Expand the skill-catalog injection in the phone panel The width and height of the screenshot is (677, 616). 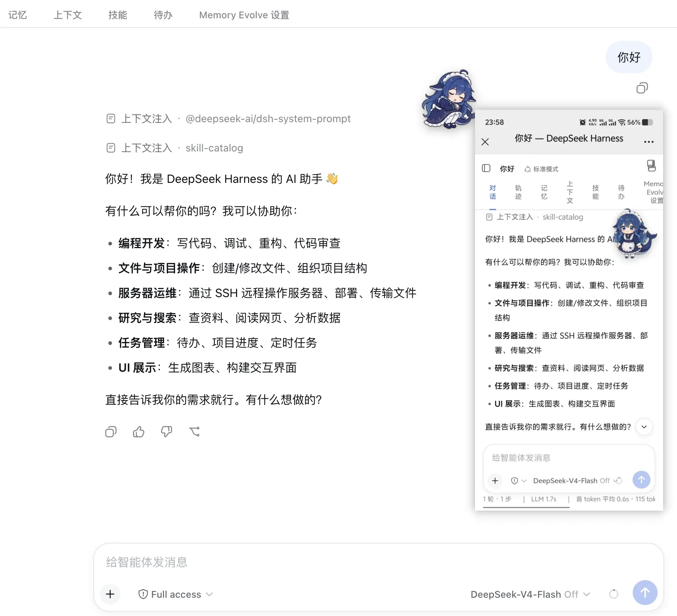[x=534, y=217]
